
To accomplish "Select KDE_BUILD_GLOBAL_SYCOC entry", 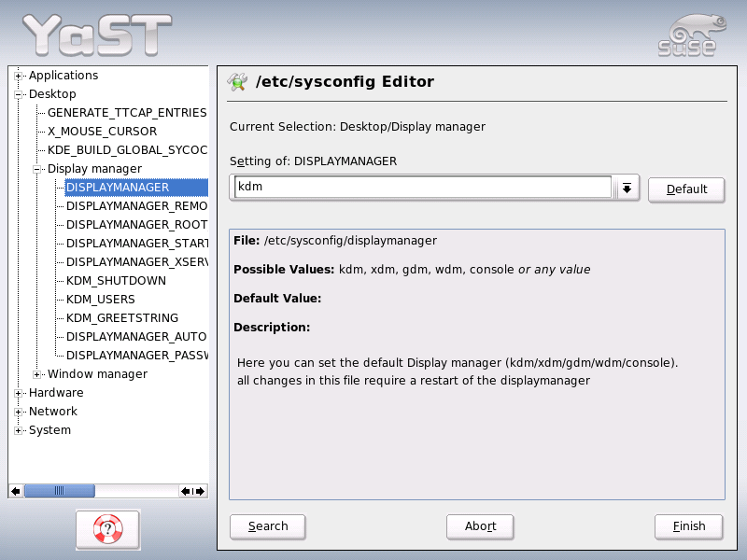I will (127, 150).
